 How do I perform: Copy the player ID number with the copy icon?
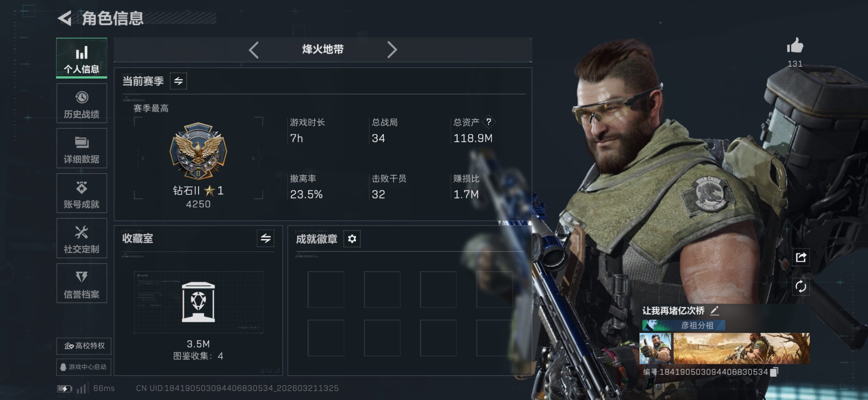click(774, 372)
